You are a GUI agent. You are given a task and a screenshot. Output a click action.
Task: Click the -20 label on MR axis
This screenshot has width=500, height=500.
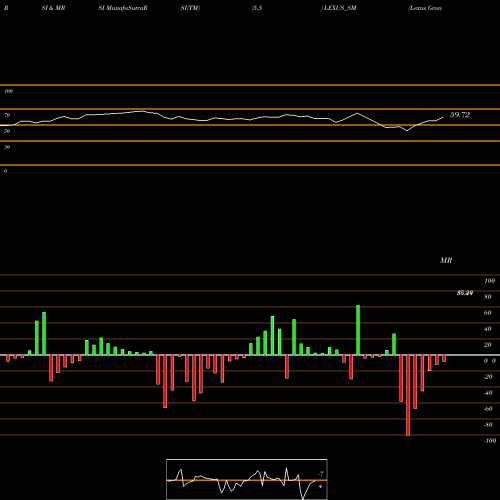pos(488,377)
